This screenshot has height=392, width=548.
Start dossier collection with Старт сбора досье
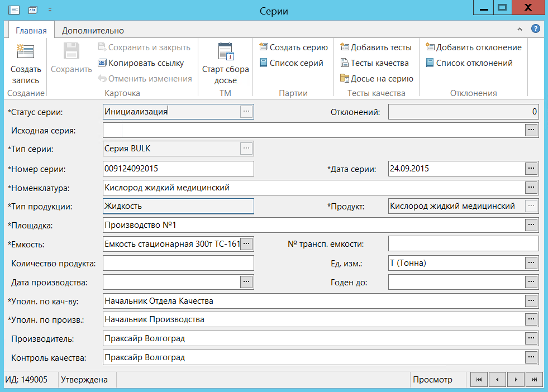pyautogui.click(x=226, y=63)
